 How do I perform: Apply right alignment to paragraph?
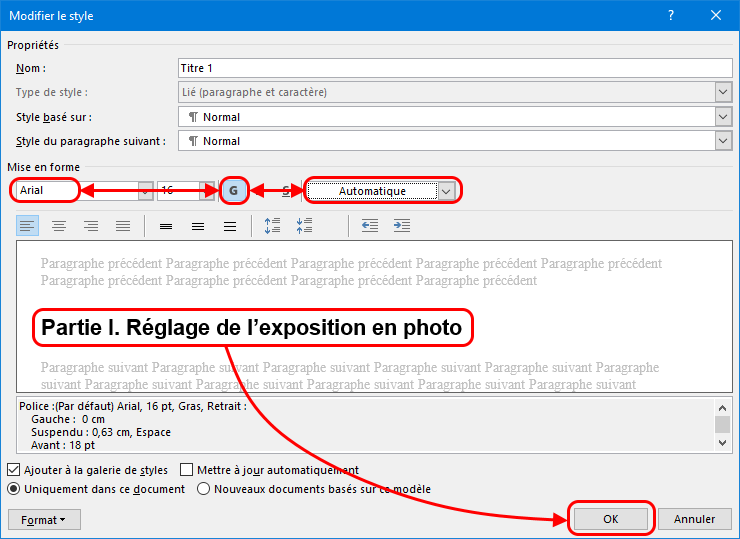coord(91,226)
